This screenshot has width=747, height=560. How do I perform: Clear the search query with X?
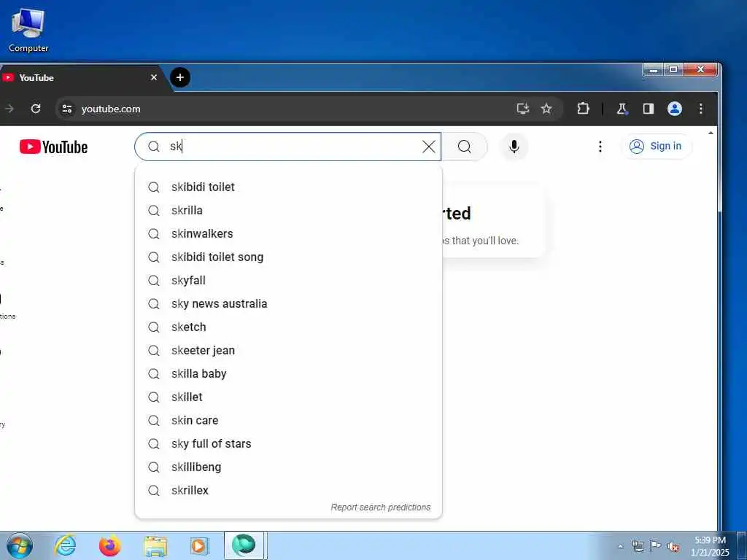pos(429,147)
